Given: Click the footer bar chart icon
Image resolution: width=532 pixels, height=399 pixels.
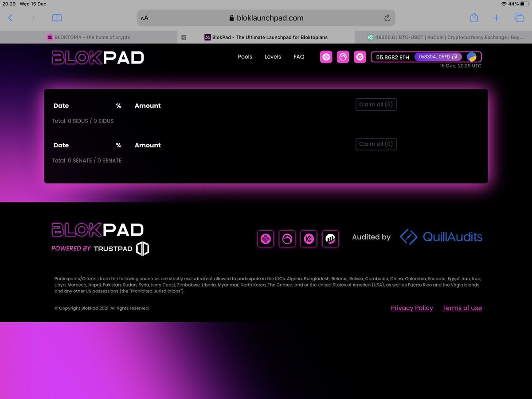Looking at the screenshot, I should pyautogui.click(x=330, y=239).
